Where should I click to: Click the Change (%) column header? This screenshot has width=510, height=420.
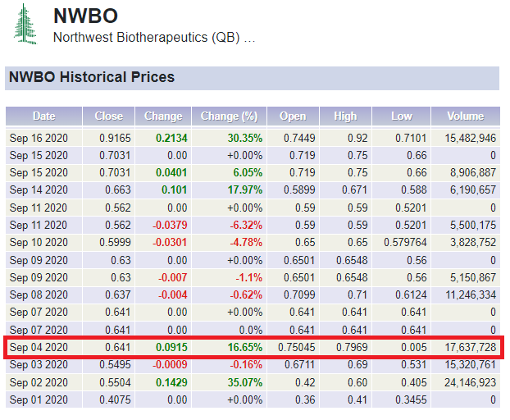click(229, 116)
